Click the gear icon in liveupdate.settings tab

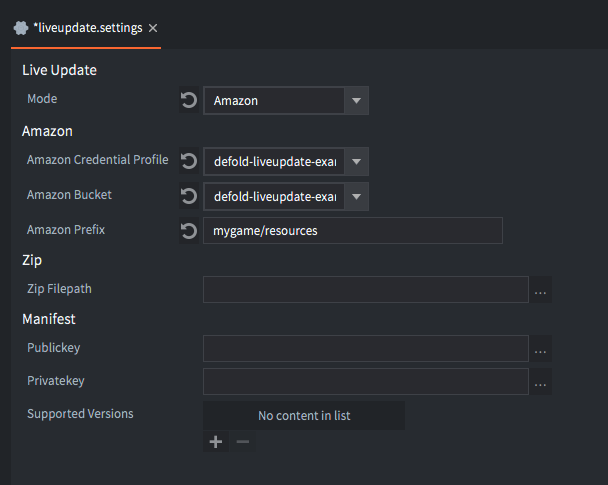[x=20, y=28]
